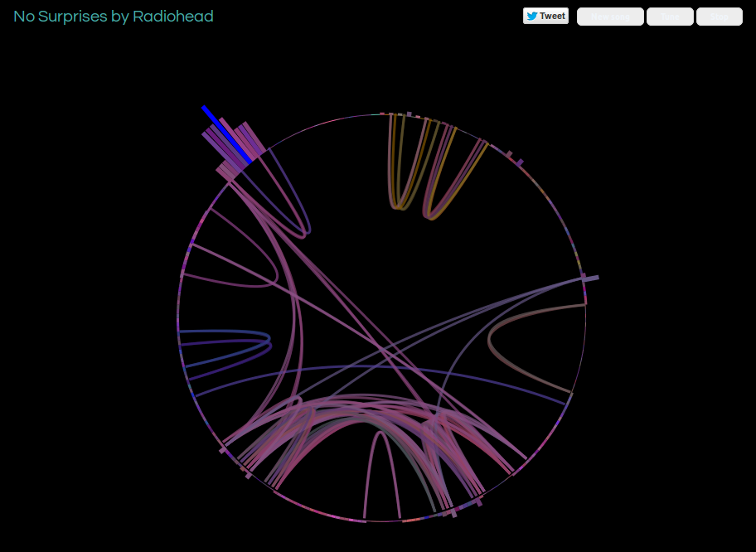Open the Tune settings button
The width and height of the screenshot is (756, 552).
670,17
